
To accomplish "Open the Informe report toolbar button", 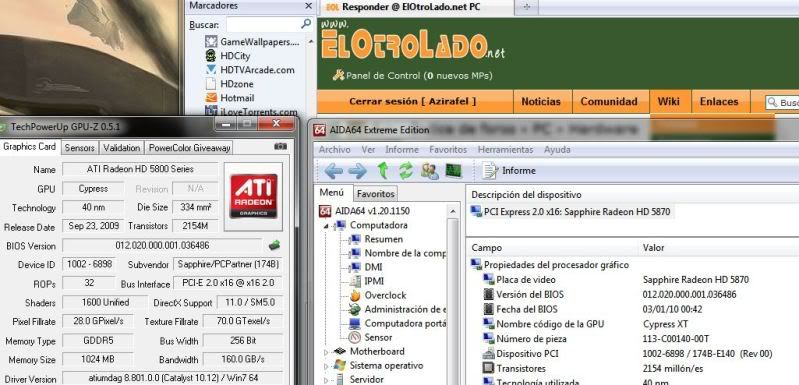I will (509, 171).
